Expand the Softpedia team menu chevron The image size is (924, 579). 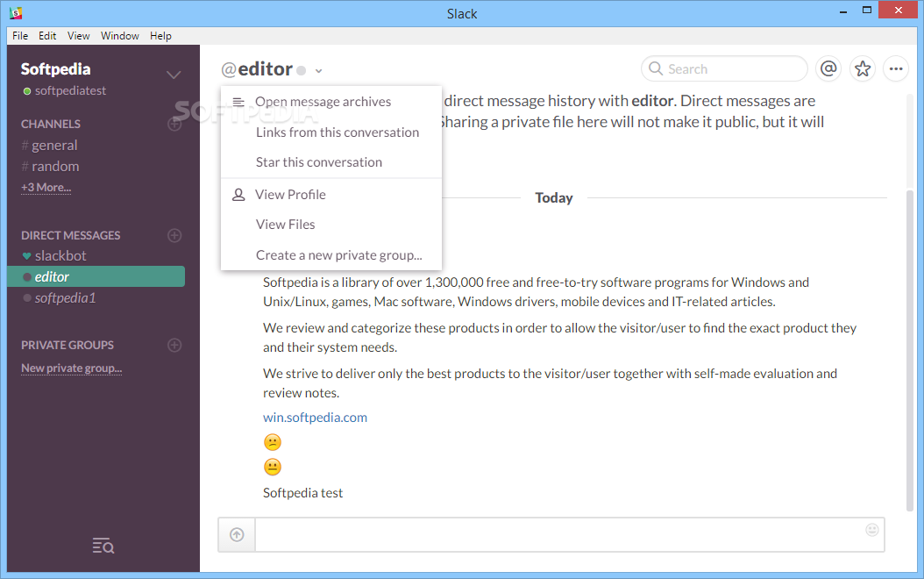pos(174,75)
